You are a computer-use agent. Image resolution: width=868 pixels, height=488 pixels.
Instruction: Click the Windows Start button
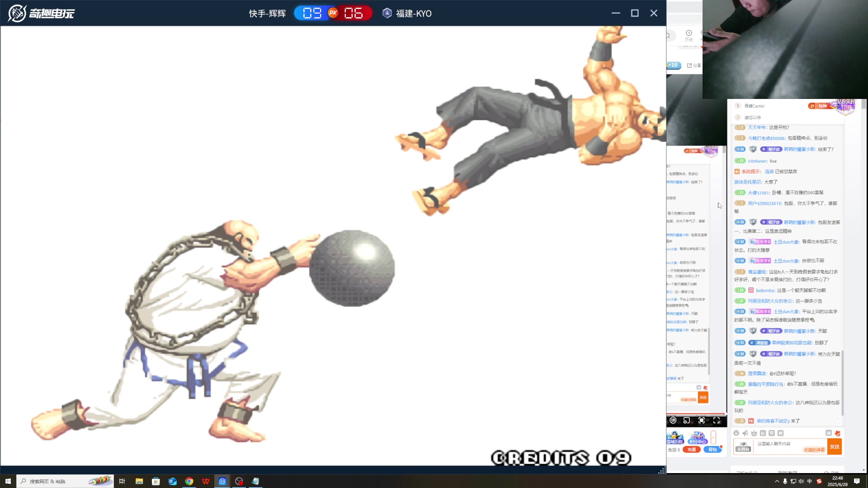click(x=8, y=481)
